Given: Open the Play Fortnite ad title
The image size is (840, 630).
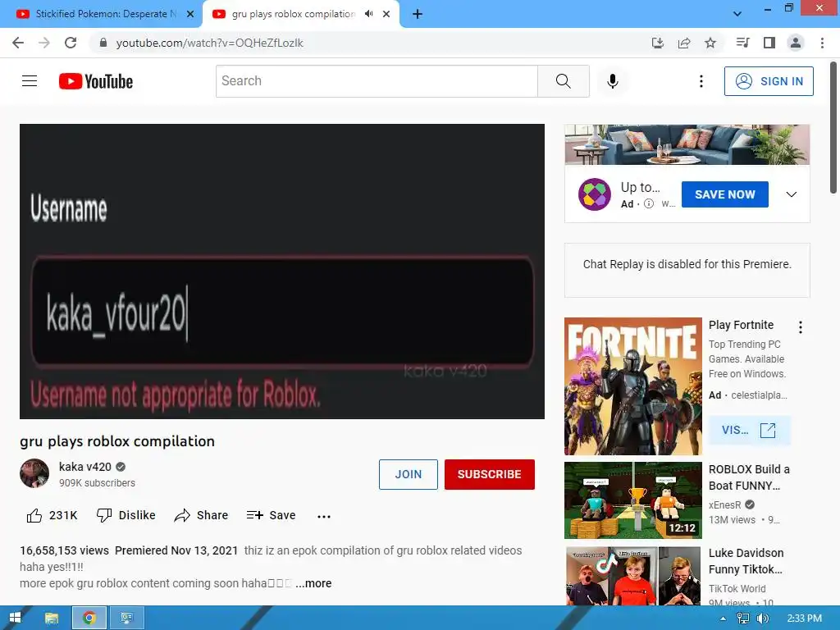Looking at the screenshot, I should click(x=741, y=325).
